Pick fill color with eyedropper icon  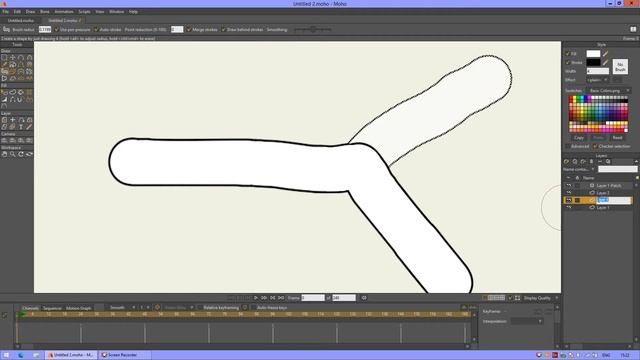pos(605,53)
